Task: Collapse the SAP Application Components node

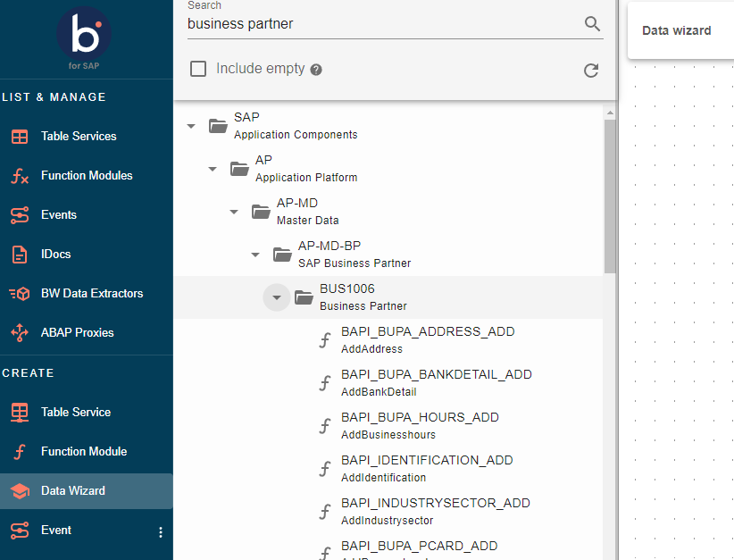Action: click(191, 126)
